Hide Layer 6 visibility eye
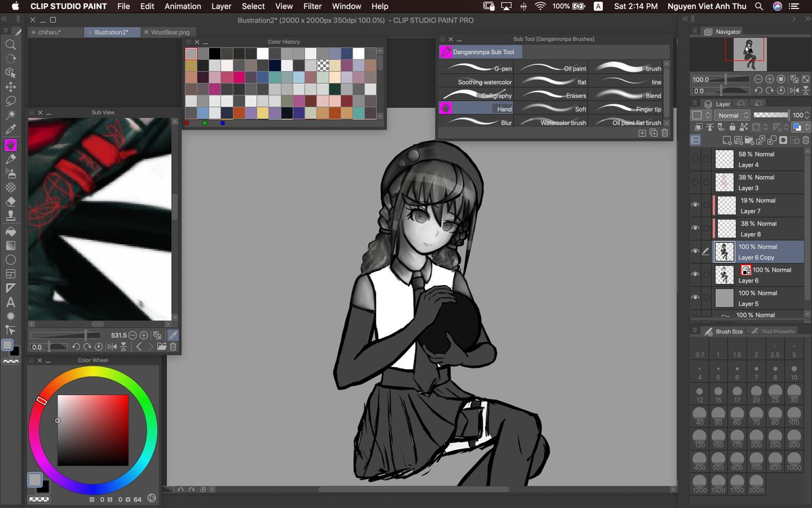This screenshot has height=508, width=812. tap(695, 274)
